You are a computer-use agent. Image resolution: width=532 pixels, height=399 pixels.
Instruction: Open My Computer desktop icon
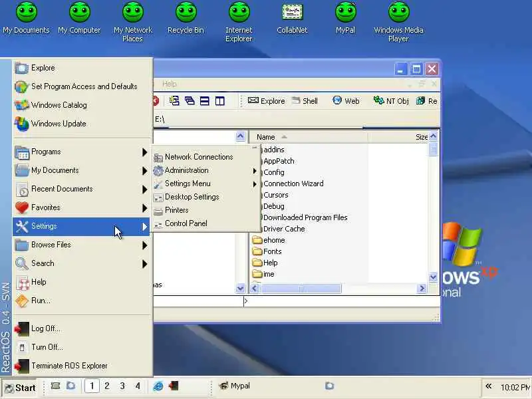coord(79,18)
